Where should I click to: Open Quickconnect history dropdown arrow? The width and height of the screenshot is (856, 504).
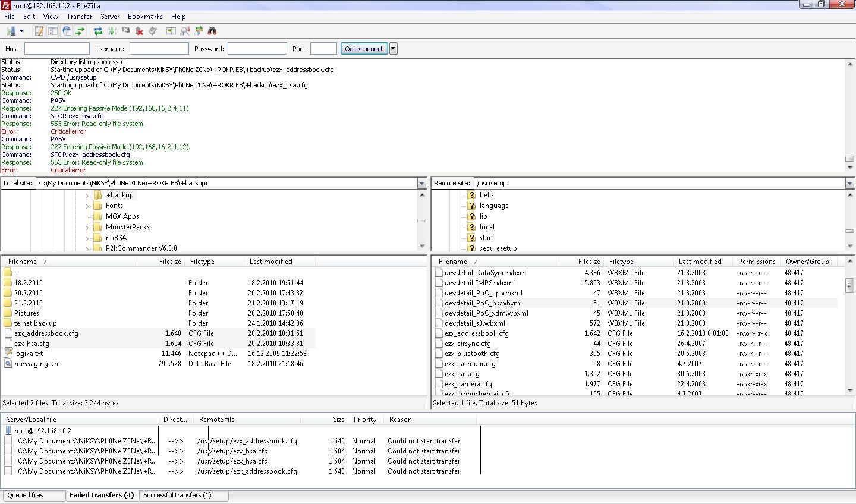pyautogui.click(x=393, y=49)
